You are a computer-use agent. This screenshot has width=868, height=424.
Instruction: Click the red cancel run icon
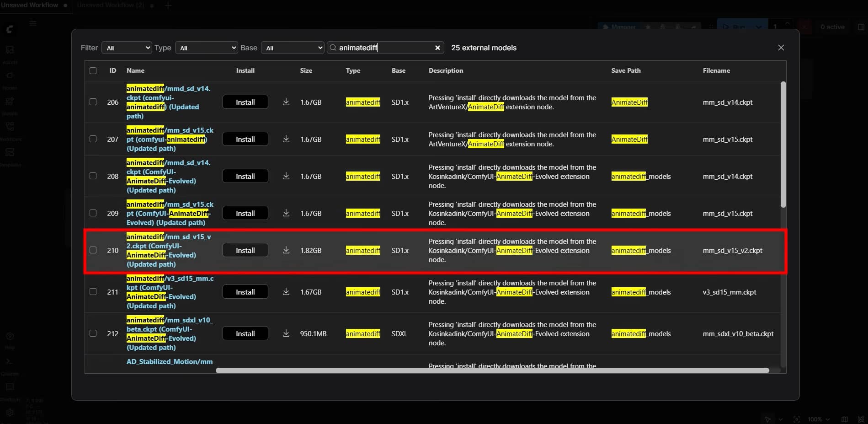804,27
